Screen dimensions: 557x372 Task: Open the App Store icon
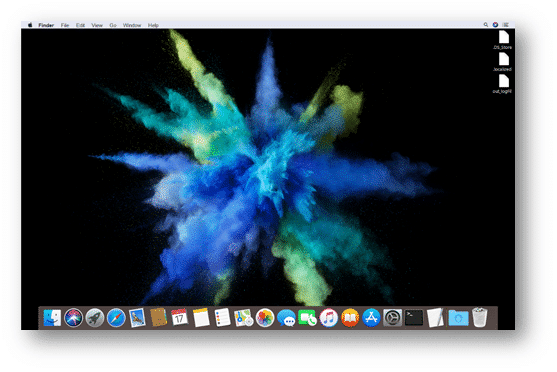coord(371,317)
